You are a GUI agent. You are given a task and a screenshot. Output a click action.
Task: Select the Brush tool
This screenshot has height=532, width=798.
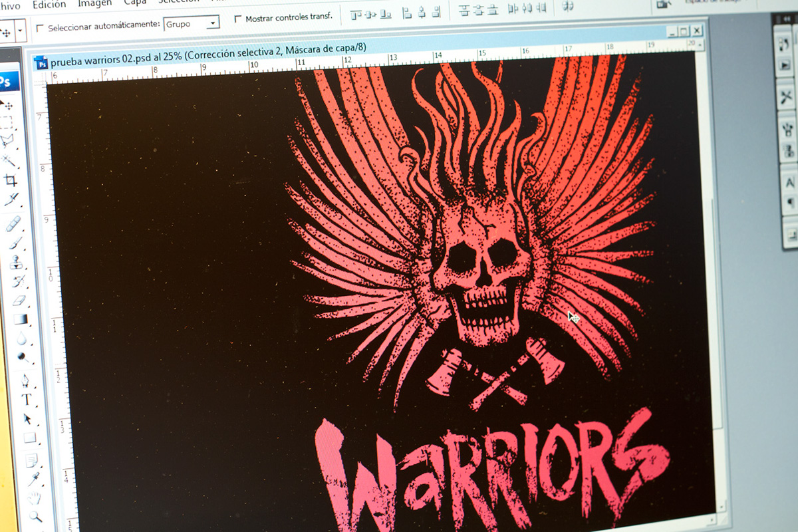(x=15, y=243)
